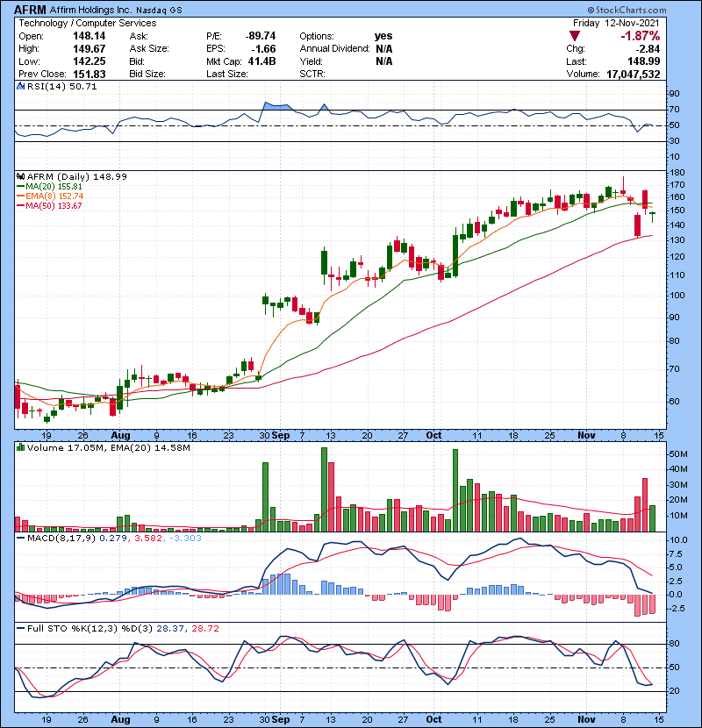Click the RSI(14) indicator icon

(20, 86)
